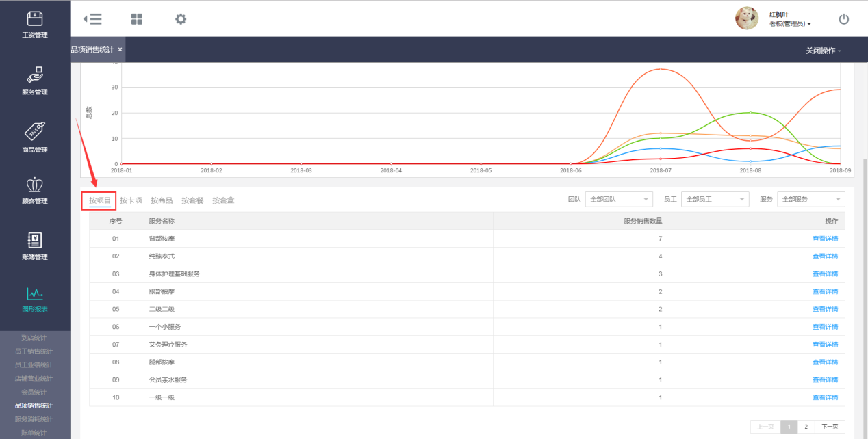Switch to the 按商品 tab
868x439 pixels.
click(x=162, y=200)
